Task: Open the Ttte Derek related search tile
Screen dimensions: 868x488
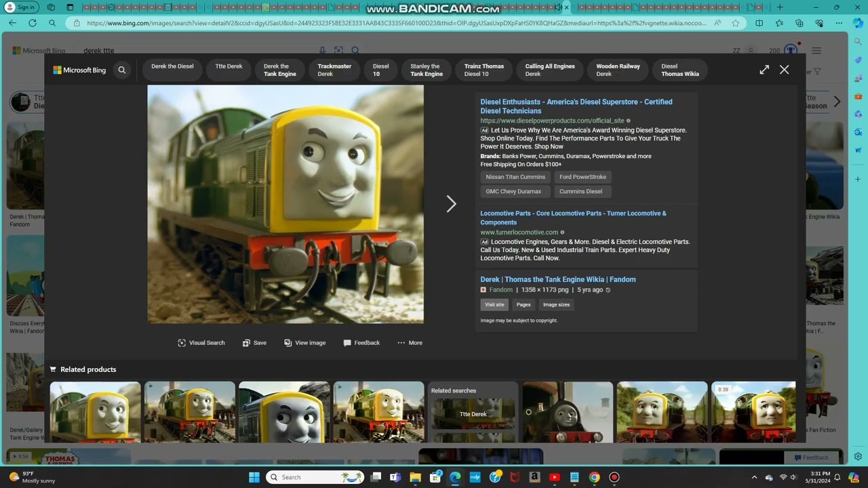Action: (x=473, y=413)
